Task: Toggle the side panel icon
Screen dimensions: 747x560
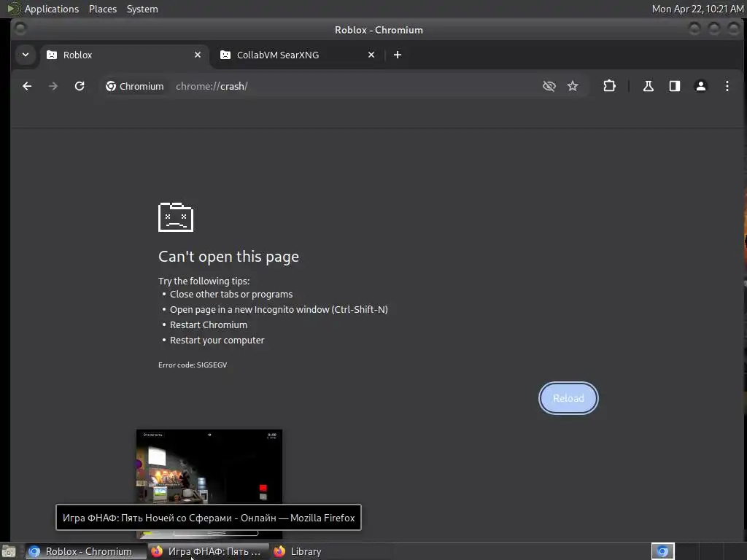Action: tap(675, 86)
